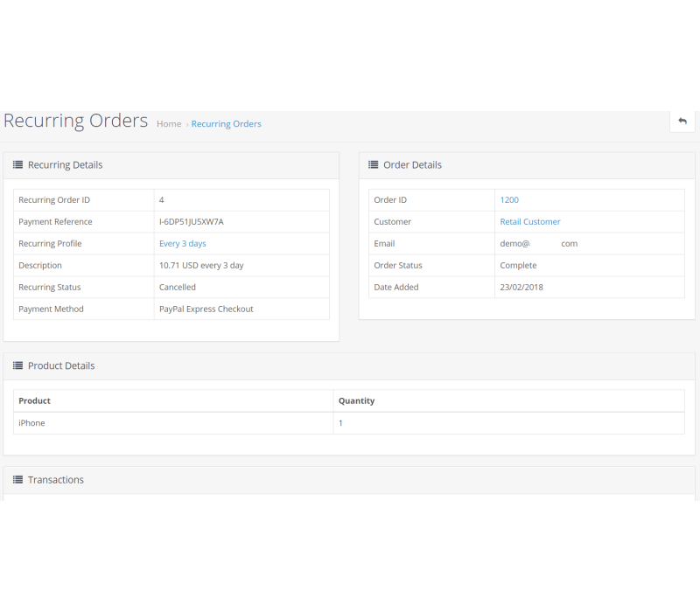Click the list icon beside Transactions

tap(17, 480)
